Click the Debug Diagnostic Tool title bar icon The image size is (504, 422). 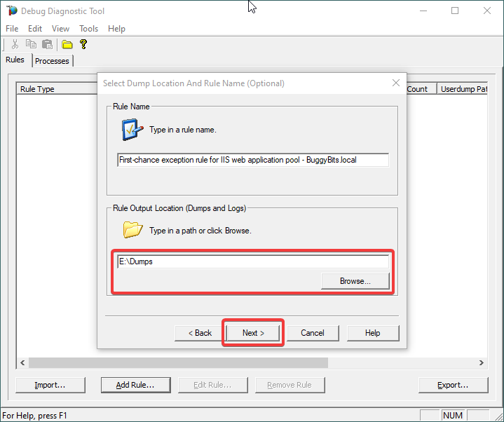coord(12,11)
